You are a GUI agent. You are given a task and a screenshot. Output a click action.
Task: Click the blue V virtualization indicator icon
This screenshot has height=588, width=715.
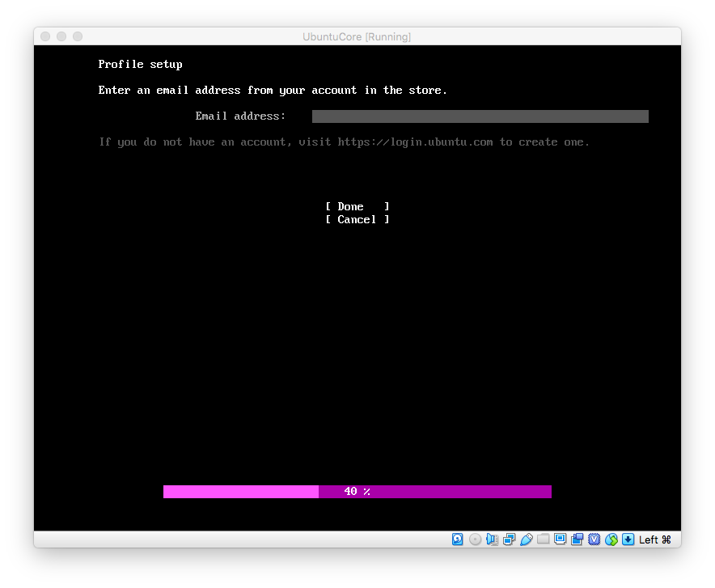[594, 539]
